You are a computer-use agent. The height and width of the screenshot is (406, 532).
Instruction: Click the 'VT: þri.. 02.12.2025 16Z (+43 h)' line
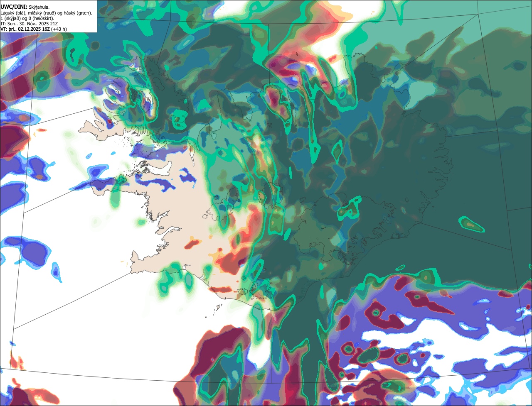(x=34, y=29)
